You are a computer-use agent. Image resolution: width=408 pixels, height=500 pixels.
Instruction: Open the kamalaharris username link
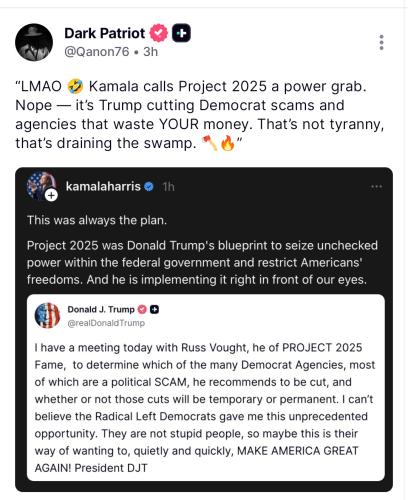coord(103,187)
